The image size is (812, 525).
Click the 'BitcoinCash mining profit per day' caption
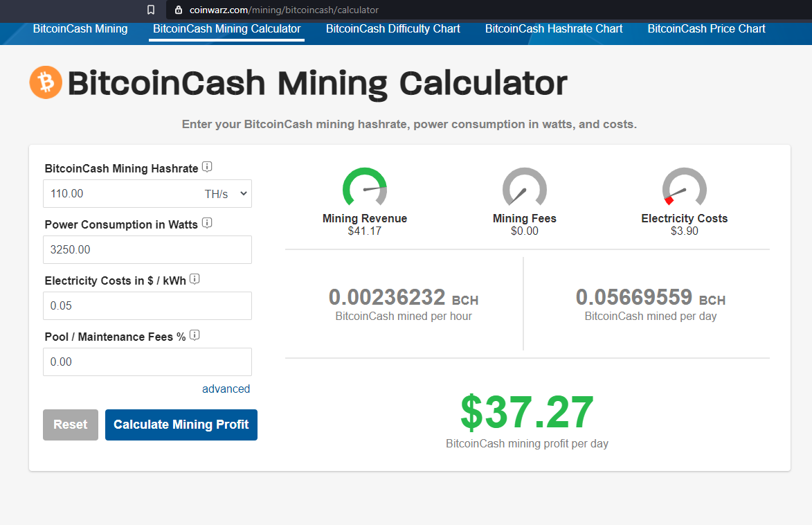point(527,444)
